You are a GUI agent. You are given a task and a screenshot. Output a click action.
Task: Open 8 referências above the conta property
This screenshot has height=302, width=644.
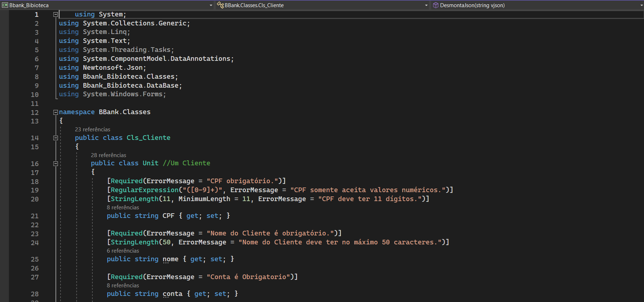click(123, 286)
